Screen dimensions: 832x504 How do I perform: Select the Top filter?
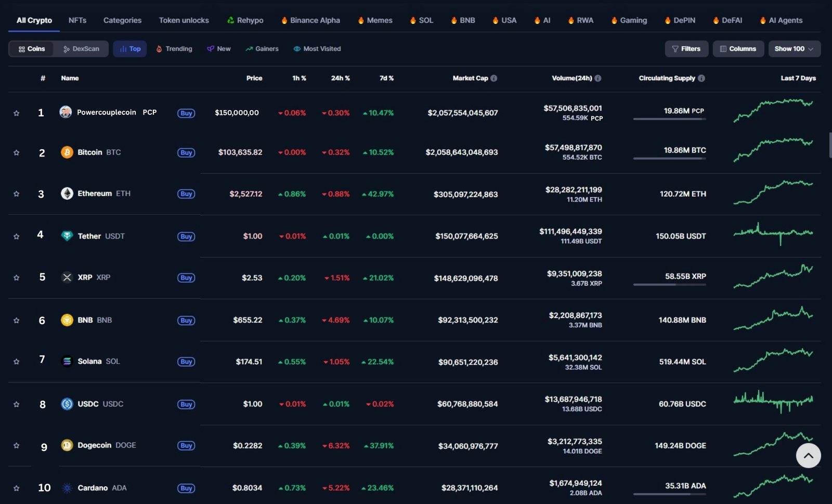coord(130,49)
